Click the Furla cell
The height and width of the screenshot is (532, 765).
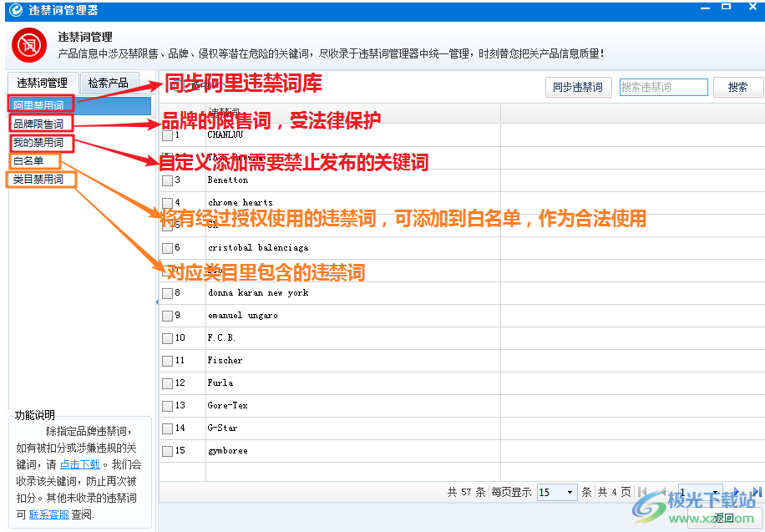click(353, 383)
